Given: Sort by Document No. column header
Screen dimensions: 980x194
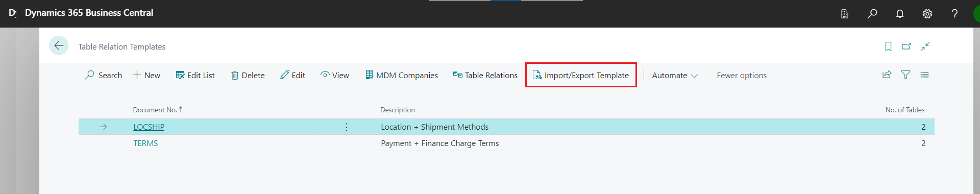Looking at the screenshot, I should 158,110.
